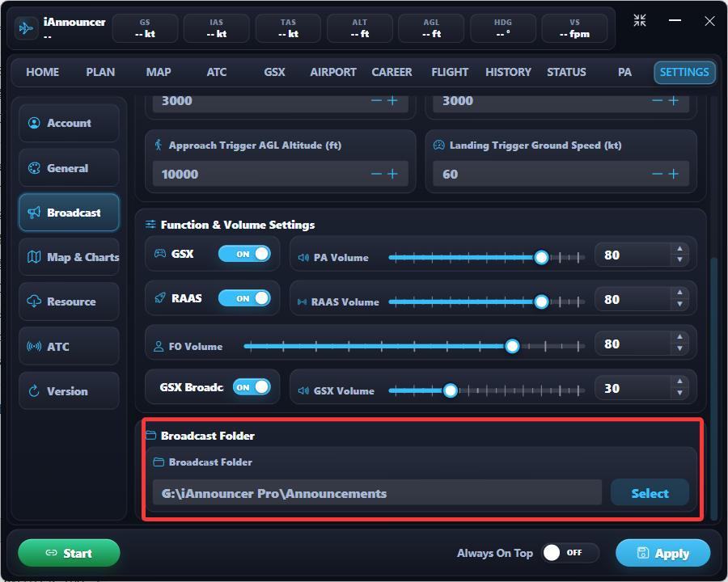
Task: Click the Function & Volume Settings sliders icon
Action: click(x=150, y=225)
